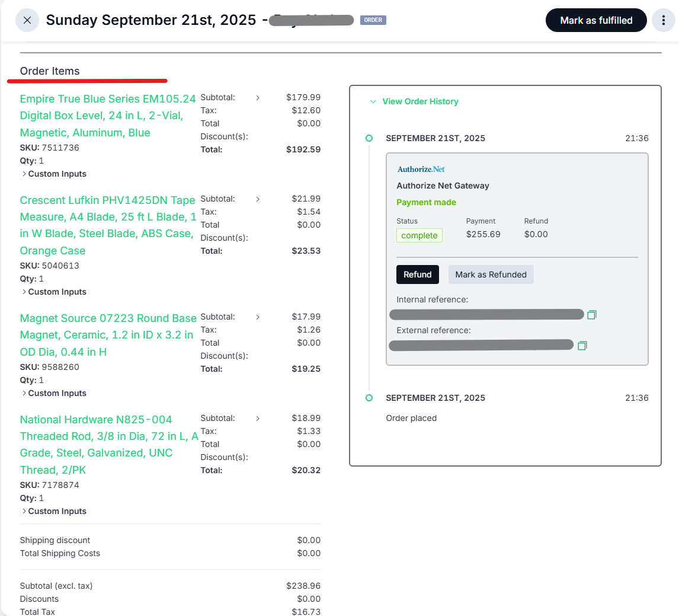Expand subtotal arrow for the $17.99 item
The width and height of the screenshot is (679, 616).
coord(258,317)
